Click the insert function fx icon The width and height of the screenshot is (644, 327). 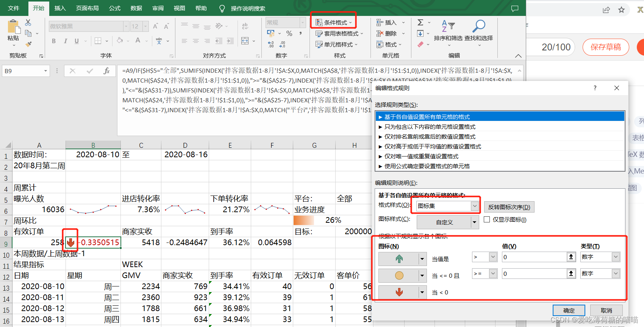[x=107, y=71]
